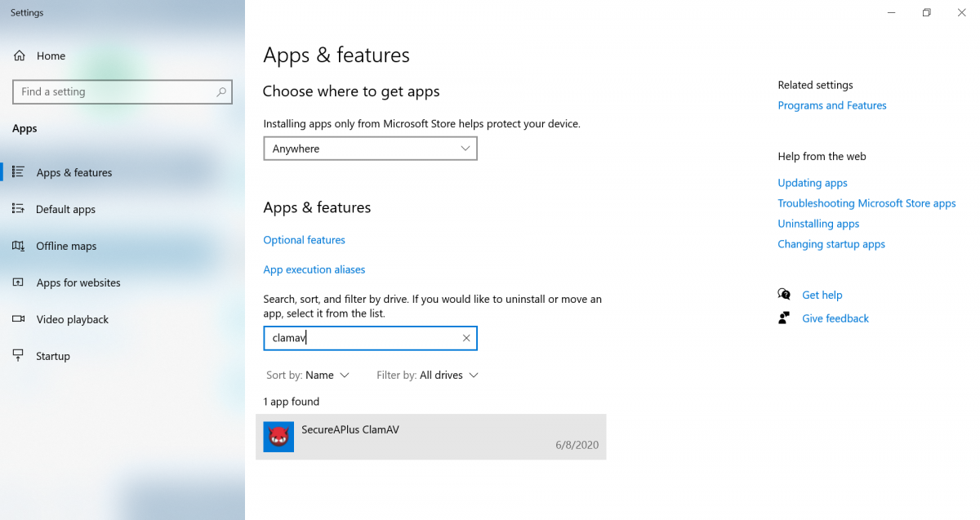Click the Default apps sidebar icon
The width and height of the screenshot is (980, 520).
[x=18, y=209]
